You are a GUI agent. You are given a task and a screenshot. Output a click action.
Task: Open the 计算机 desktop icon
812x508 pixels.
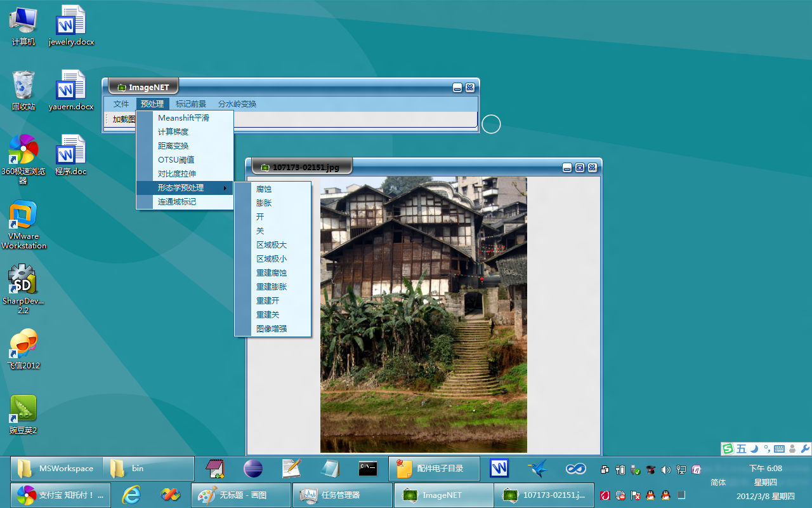23,26
